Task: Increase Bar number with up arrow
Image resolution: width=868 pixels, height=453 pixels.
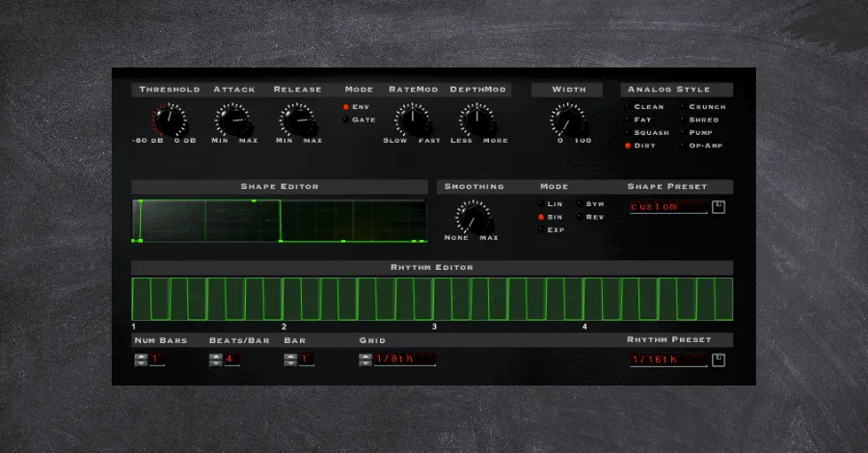Action: pos(290,357)
